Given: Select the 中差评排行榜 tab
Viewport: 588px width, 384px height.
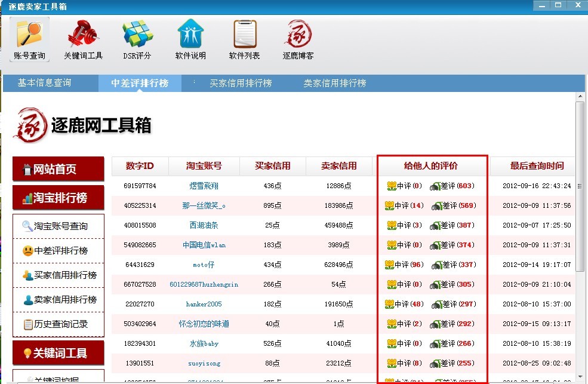Looking at the screenshot, I should point(140,83).
